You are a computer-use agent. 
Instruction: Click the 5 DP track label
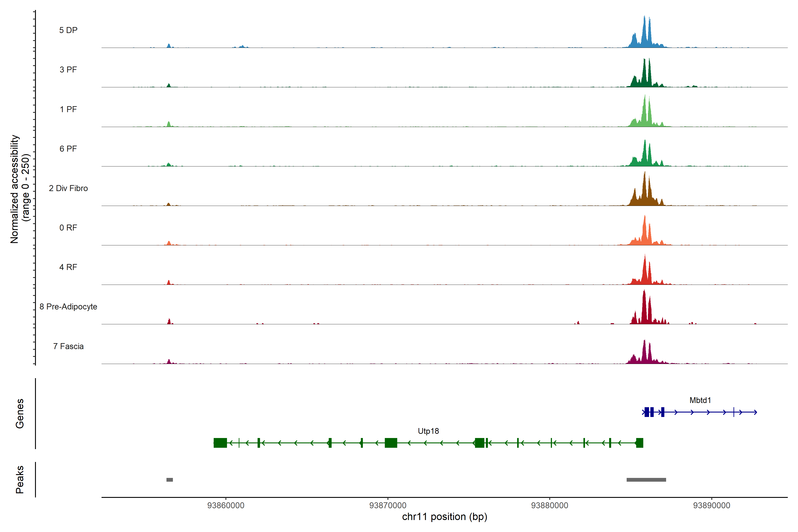coord(68,30)
